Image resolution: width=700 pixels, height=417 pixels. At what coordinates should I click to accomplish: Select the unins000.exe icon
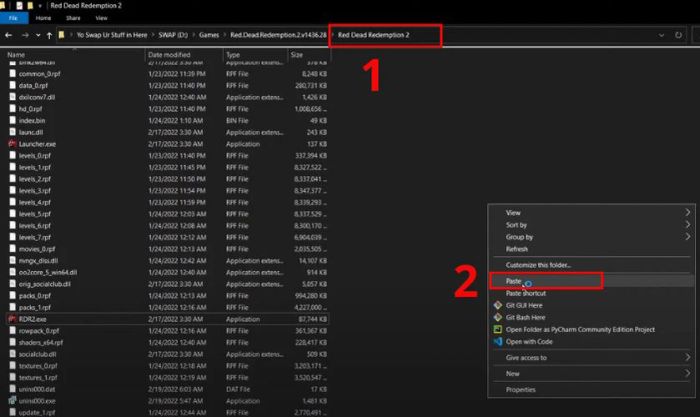pyautogui.click(x=12, y=400)
